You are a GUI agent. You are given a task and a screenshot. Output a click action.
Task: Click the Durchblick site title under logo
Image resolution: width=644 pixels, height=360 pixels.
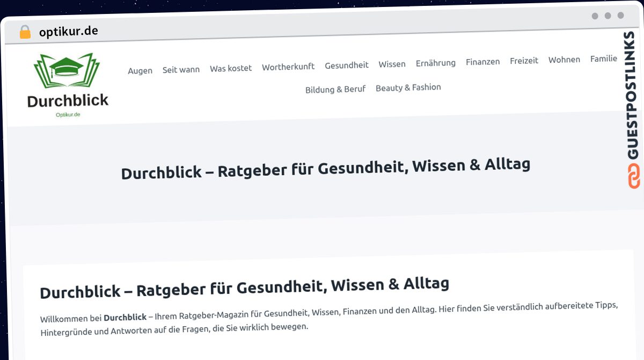click(68, 100)
